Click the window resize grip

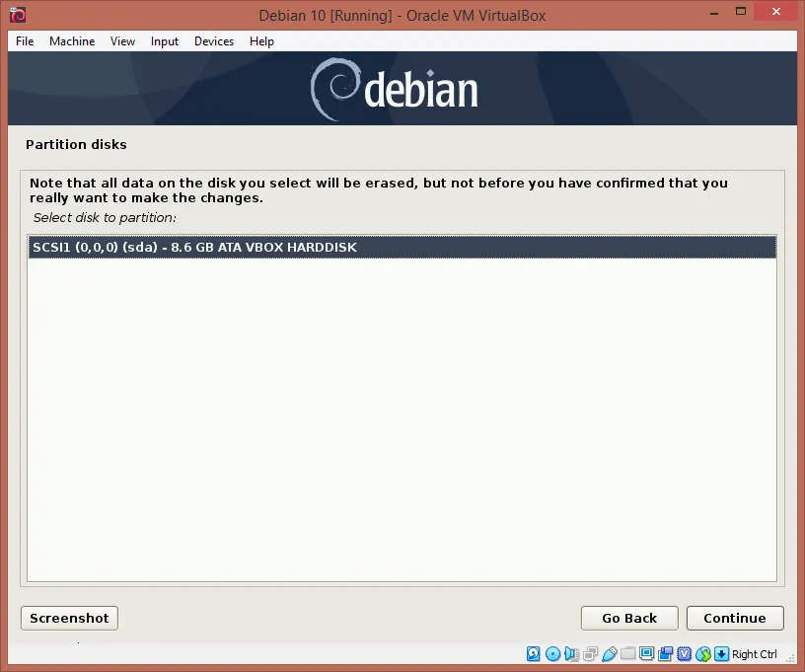click(x=790, y=657)
